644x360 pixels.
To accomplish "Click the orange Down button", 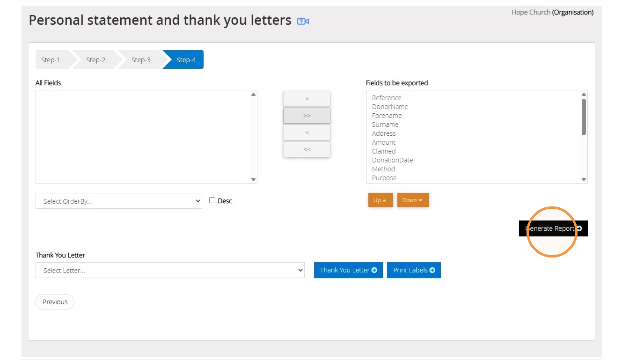I will [413, 200].
